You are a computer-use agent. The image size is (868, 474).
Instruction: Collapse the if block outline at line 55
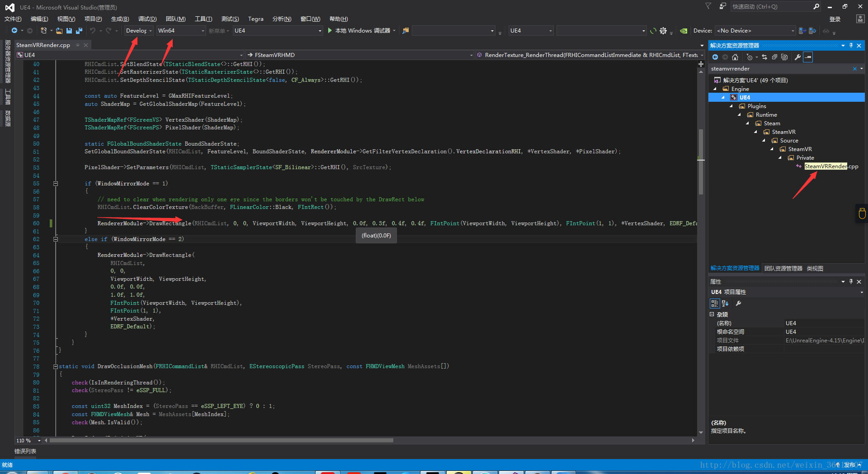[x=56, y=184]
